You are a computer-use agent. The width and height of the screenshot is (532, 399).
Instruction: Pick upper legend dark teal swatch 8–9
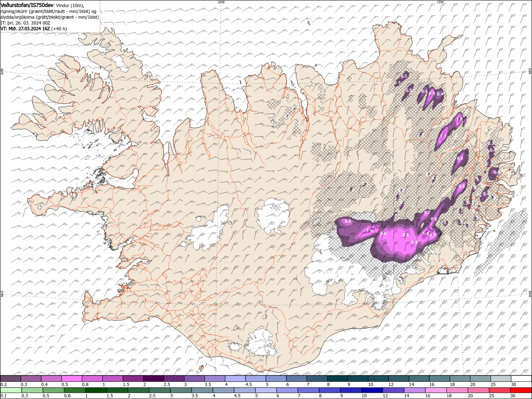click(x=337, y=379)
